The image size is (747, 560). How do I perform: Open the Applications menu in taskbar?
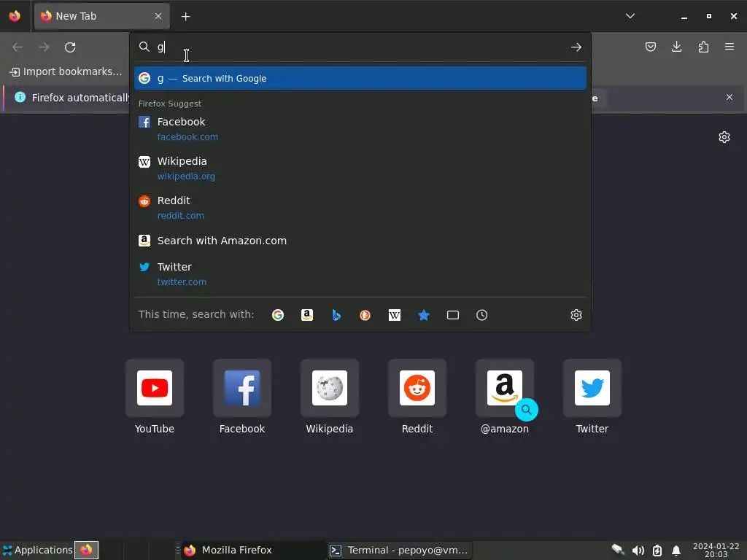point(37,550)
